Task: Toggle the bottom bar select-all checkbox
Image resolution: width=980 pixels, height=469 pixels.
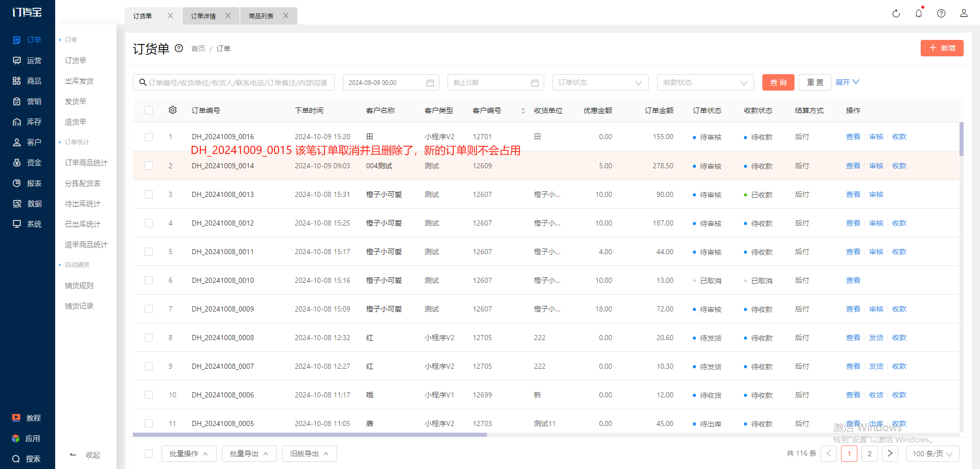Action: click(149, 454)
